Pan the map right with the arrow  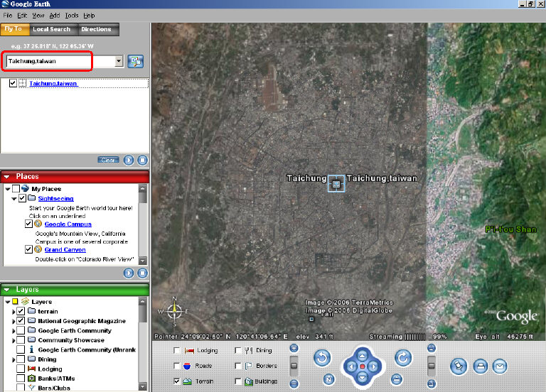374,366
